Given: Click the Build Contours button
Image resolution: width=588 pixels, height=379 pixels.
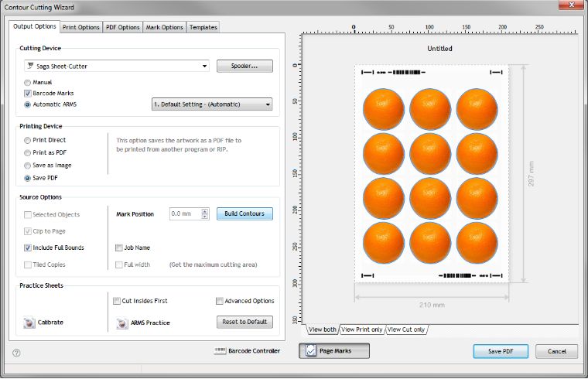Looking at the screenshot, I should [x=244, y=213].
